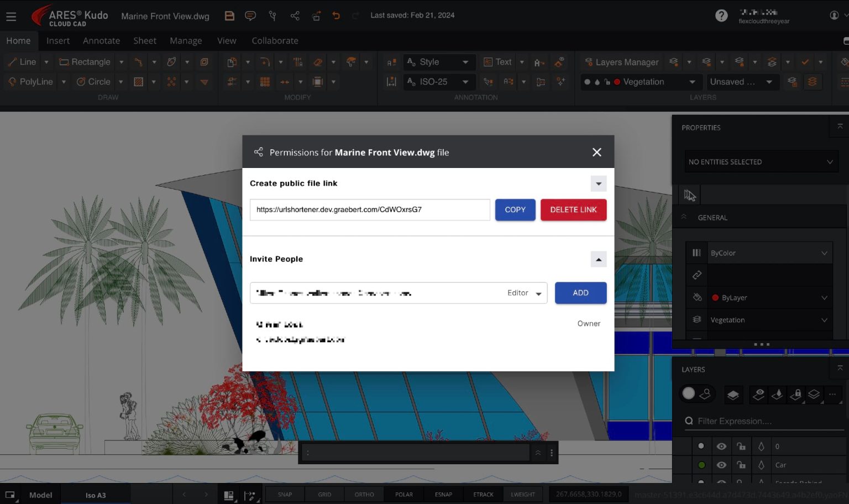Switch to the Annotate ribbon tab
This screenshot has height=504, width=849.
[101, 40]
